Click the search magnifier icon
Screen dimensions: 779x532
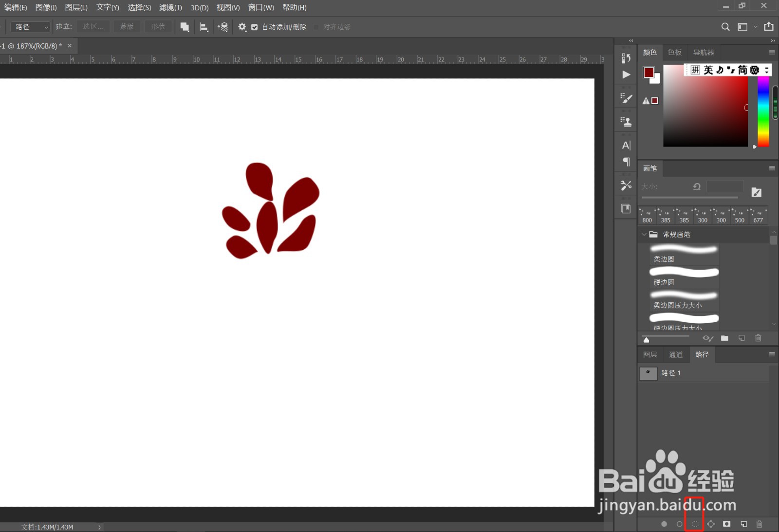pyautogui.click(x=725, y=27)
